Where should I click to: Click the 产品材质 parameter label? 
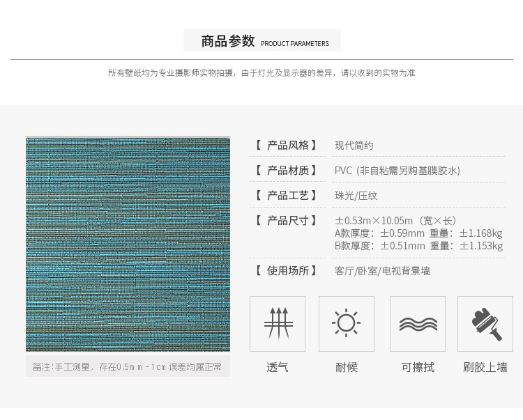[x=287, y=171]
